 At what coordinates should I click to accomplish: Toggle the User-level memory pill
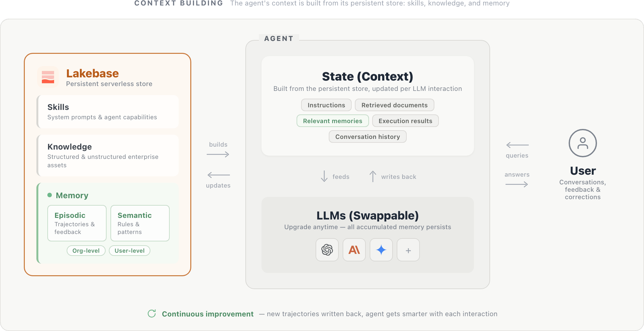coord(129,250)
